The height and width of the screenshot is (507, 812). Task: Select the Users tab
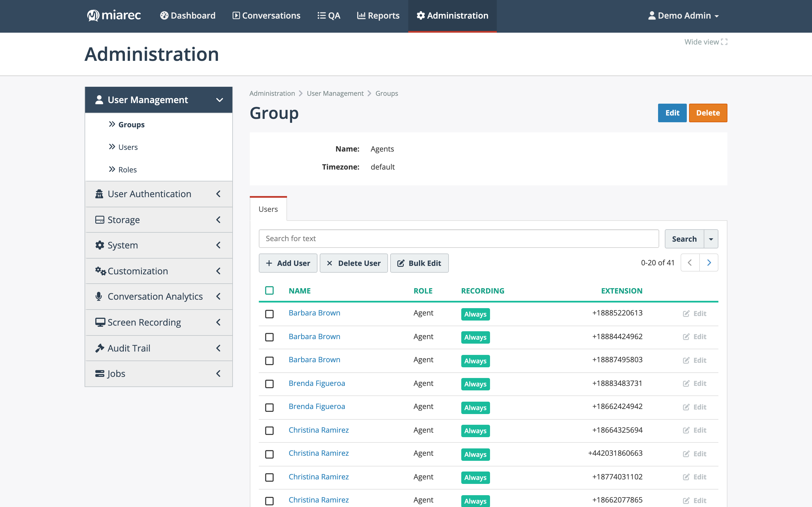tap(268, 209)
